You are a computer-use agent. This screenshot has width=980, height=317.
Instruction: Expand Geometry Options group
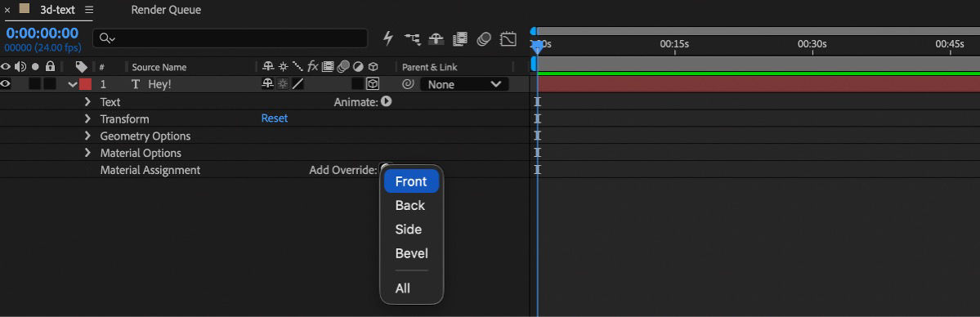click(87, 136)
